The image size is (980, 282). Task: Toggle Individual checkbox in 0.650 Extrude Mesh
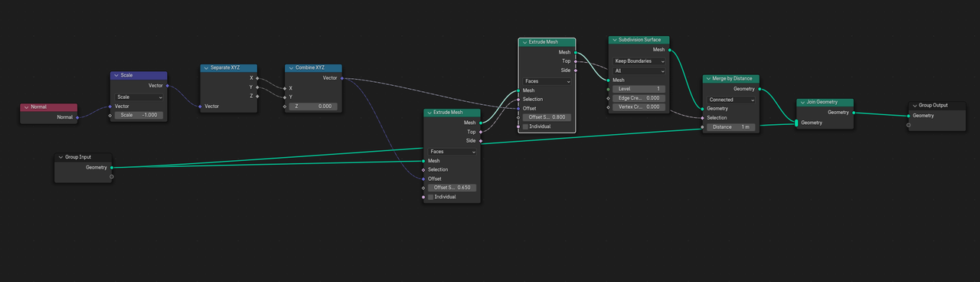coord(431,197)
